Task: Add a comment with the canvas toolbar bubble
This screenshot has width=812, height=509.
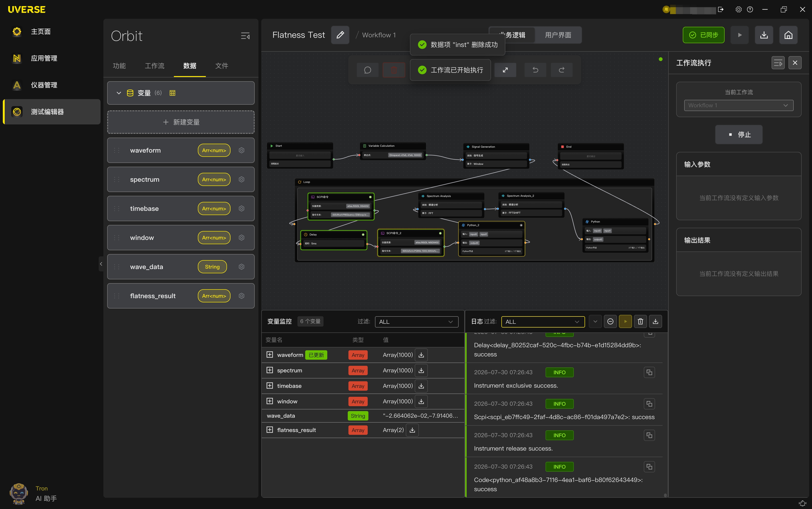Action: 367,70
